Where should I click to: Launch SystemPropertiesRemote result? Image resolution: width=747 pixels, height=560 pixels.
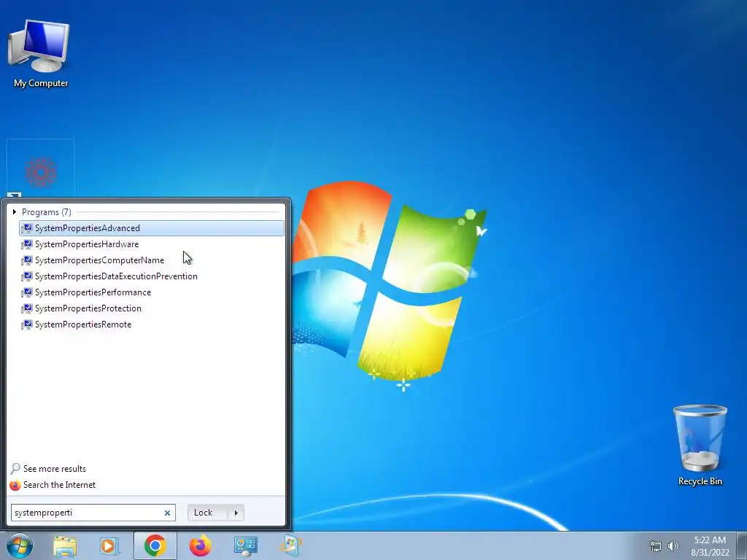tap(152, 324)
